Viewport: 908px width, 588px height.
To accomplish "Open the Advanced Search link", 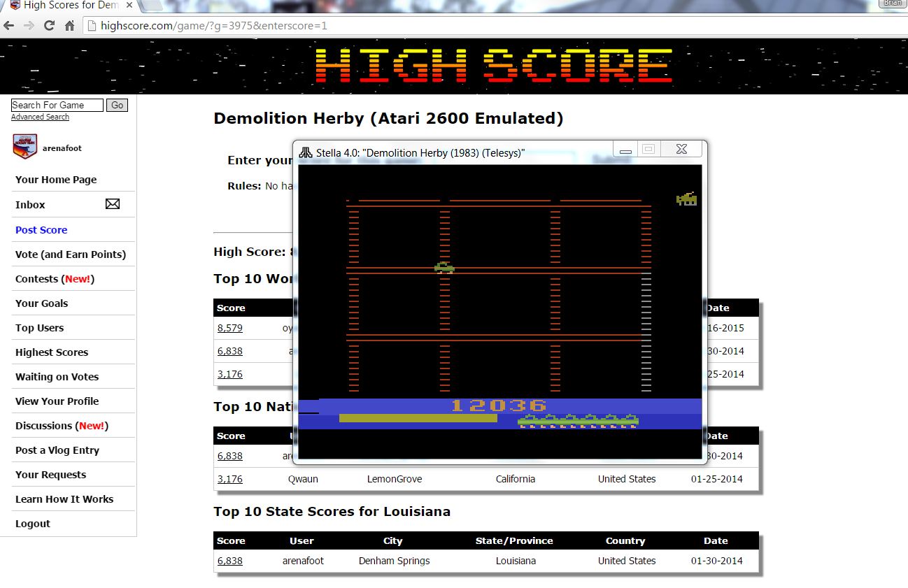I will point(40,117).
